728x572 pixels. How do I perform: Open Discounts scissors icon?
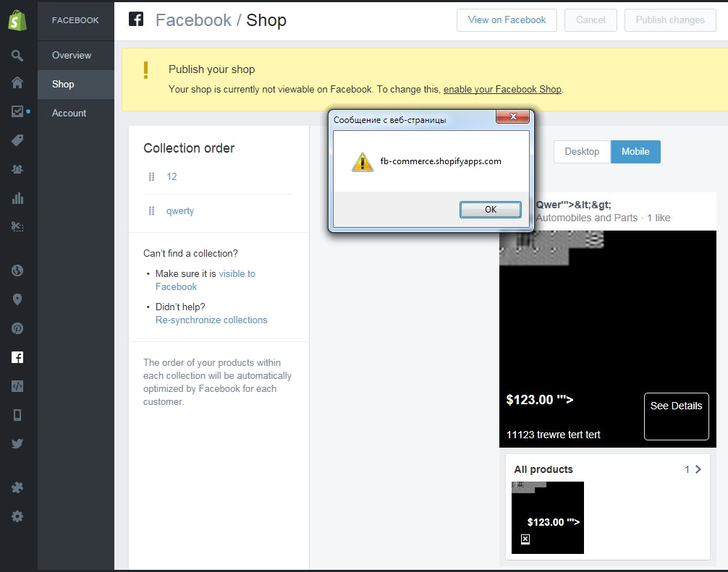[x=17, y=226]
